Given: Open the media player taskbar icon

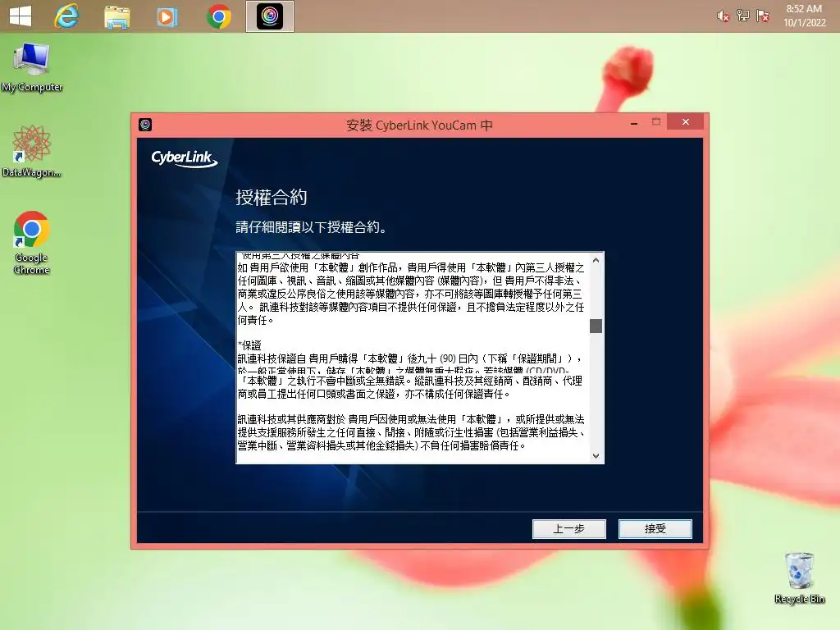Looking at the screenshot, I should (x=167, y=17).
